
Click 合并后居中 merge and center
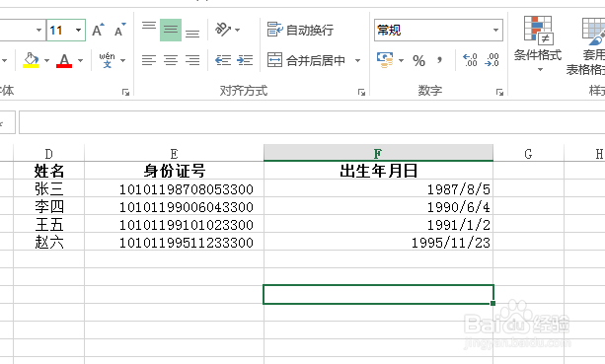[307, 60]
